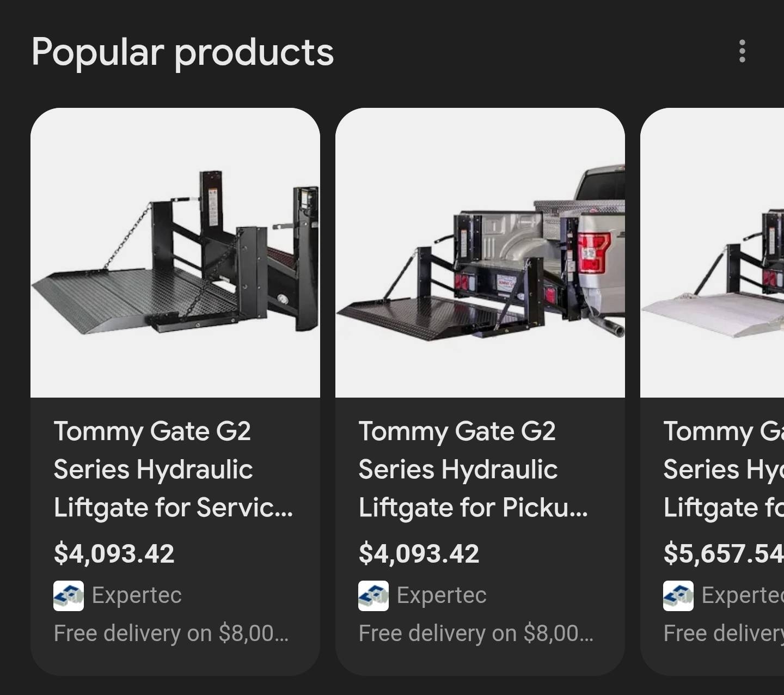Click Expertec seller name on first card

pyautogui.click(x=137, y=595)
